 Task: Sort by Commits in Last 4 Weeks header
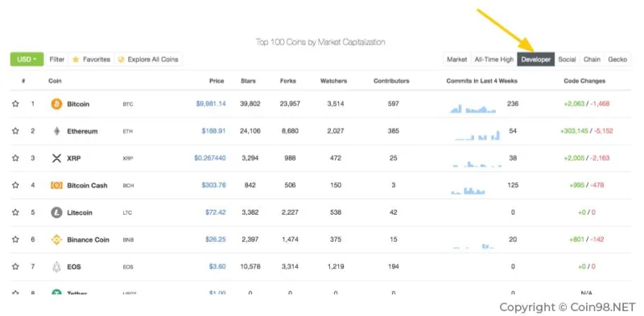click(481, 81)
